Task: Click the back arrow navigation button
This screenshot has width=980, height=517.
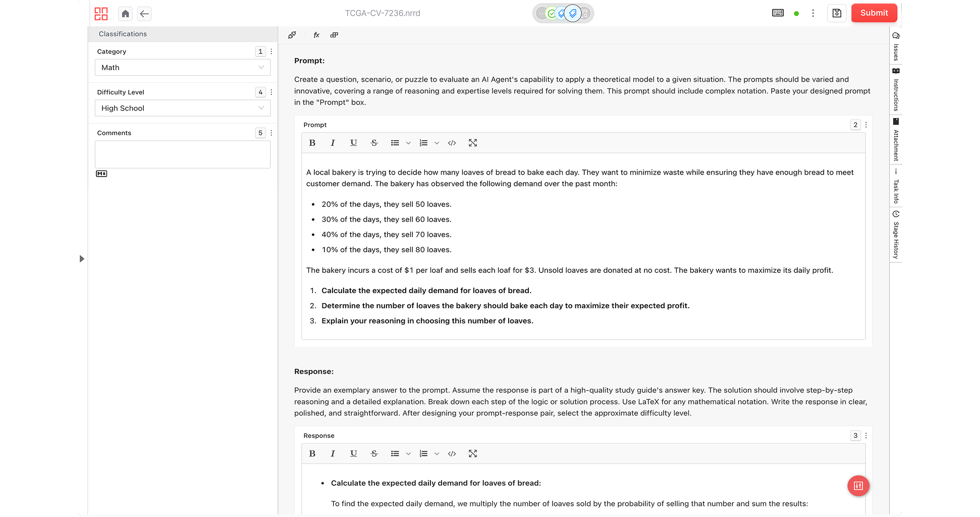Action: (144, 14)
